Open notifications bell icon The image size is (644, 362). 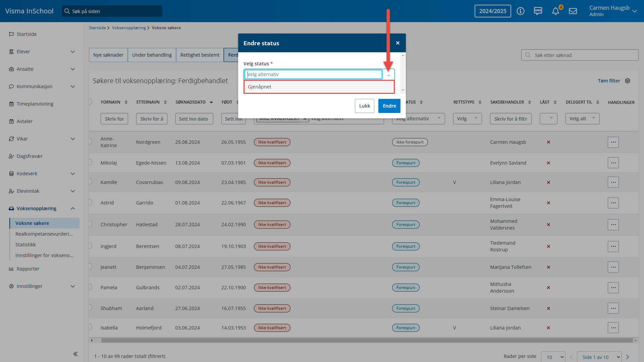tap(555, 11)
